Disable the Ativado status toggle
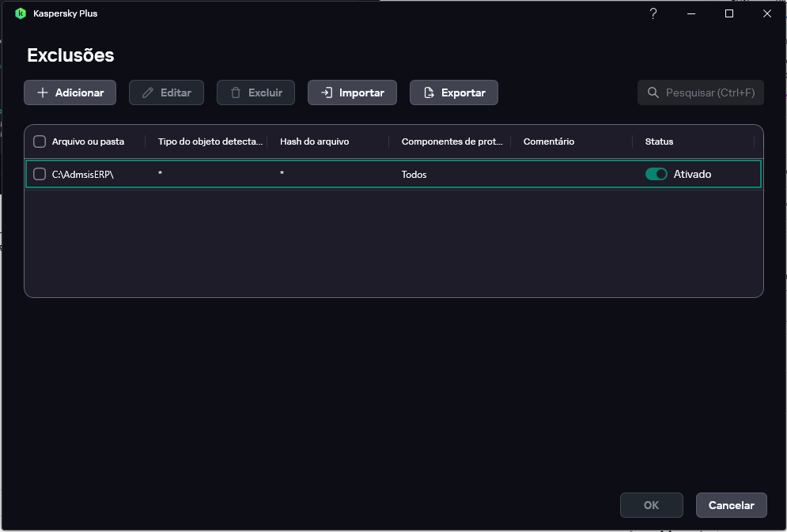This screenshot has height=532, width=787. pos(656,174)
